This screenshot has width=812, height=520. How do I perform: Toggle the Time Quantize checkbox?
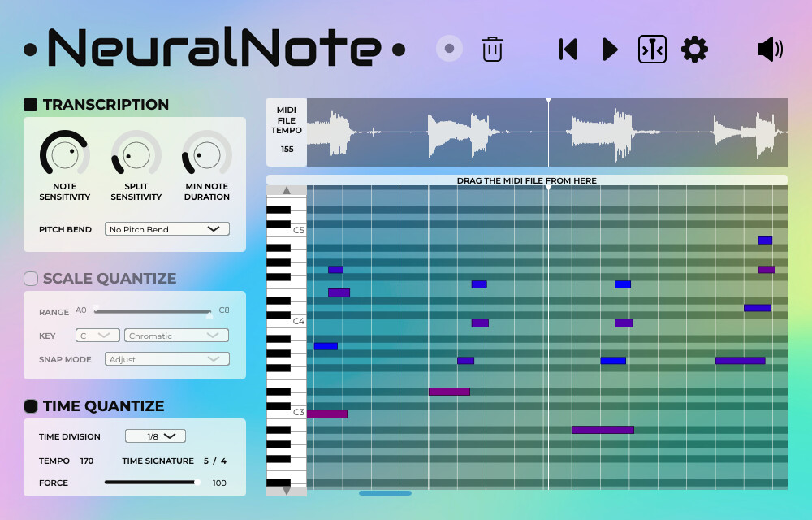31,405
